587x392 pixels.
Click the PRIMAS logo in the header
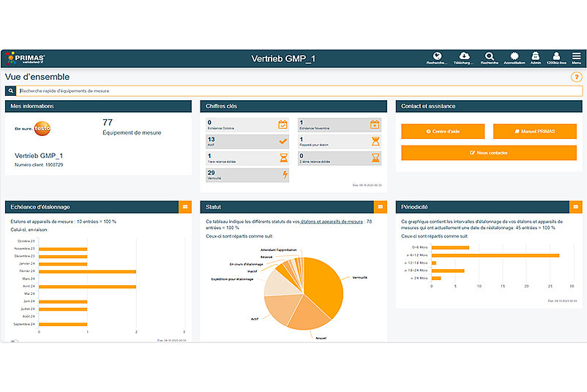click(x=26, y=58)
